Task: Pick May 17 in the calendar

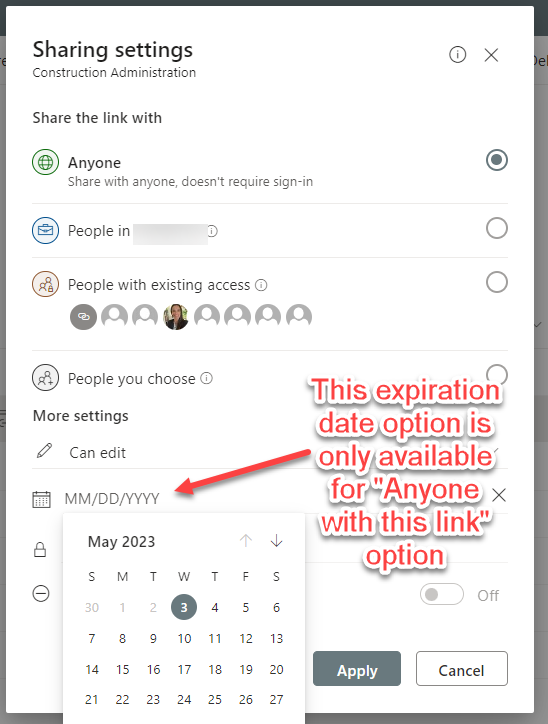Action: [x=184, y=669]
